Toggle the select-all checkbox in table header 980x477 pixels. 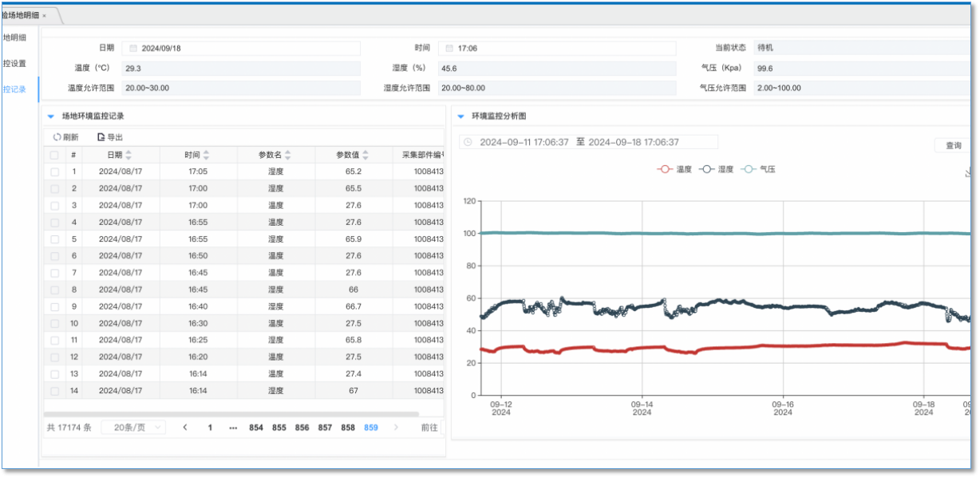coord(54,155)
